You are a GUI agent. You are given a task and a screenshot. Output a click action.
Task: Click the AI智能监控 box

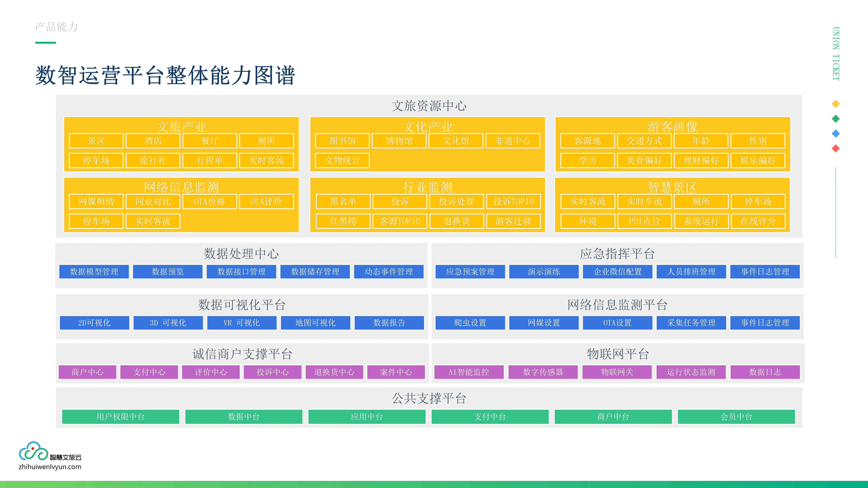click(x=469, y=372)
